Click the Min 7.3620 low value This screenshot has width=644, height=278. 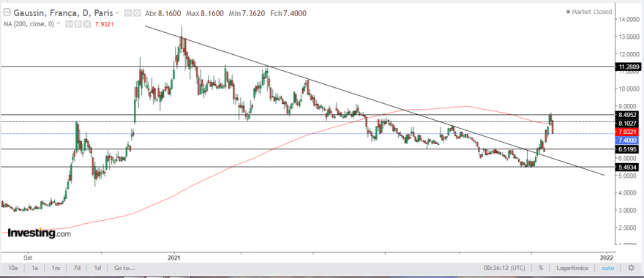pos(247,13)
